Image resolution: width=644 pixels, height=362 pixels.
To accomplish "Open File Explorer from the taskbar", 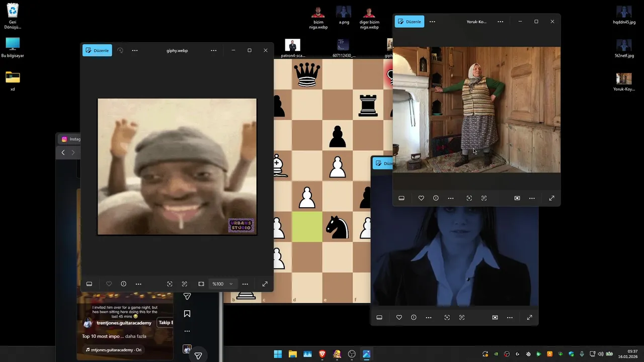I will 292,354.
